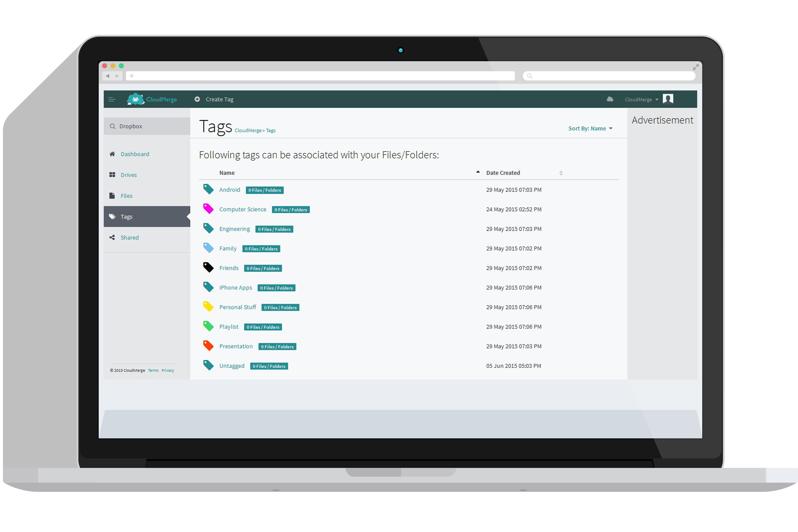This screenshot has height=532, width=798.
Task: Open the user avatar profile picture
Action: (x=668, y=99)
